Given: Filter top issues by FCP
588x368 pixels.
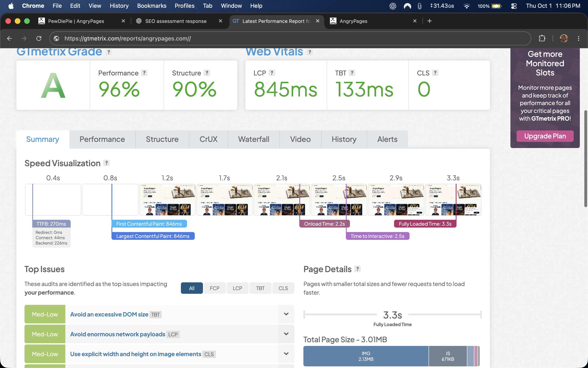Looking at the screenshot, I should [x=215, y=288].
